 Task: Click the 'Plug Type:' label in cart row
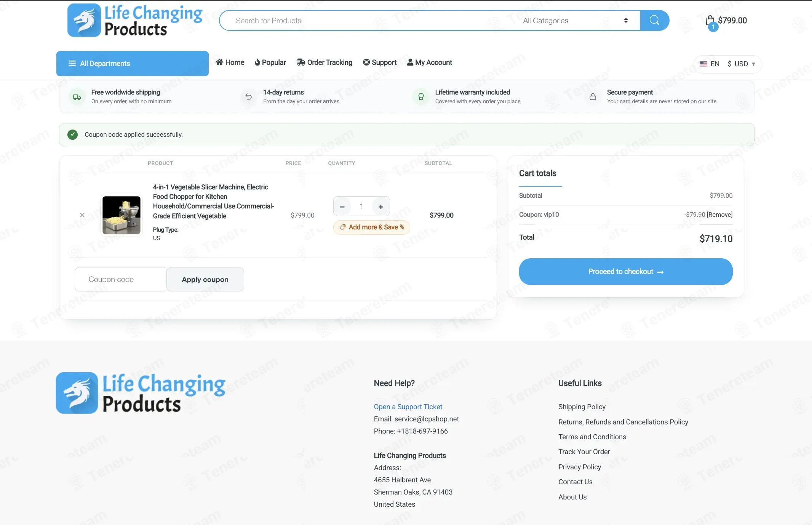(x=166, y=230)
